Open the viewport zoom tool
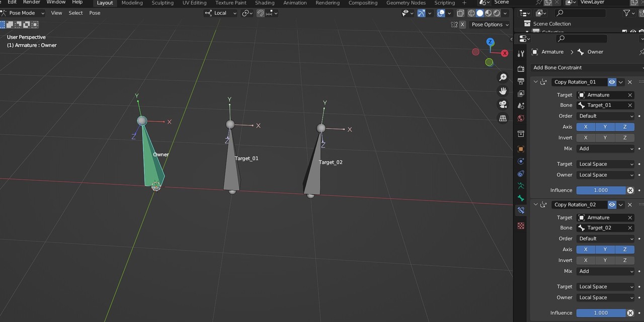This screenshot has width=644, height=322. pos(503,77)
